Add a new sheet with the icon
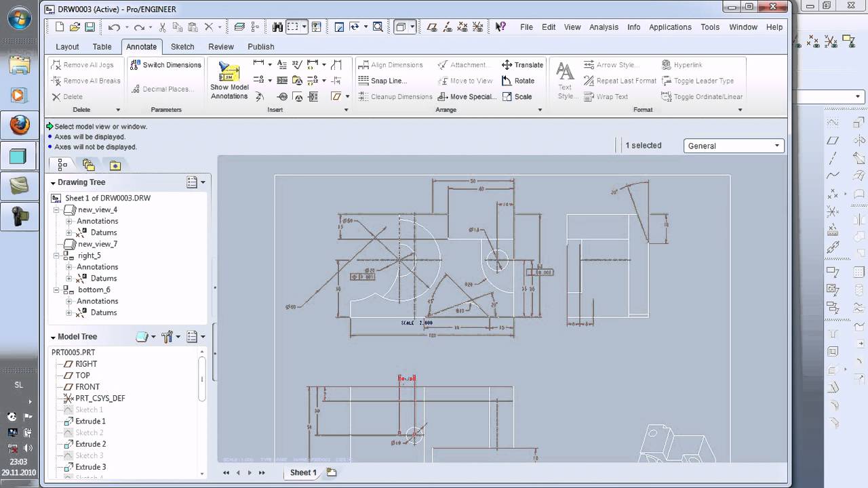868x488 pixels. coord(331,472)
